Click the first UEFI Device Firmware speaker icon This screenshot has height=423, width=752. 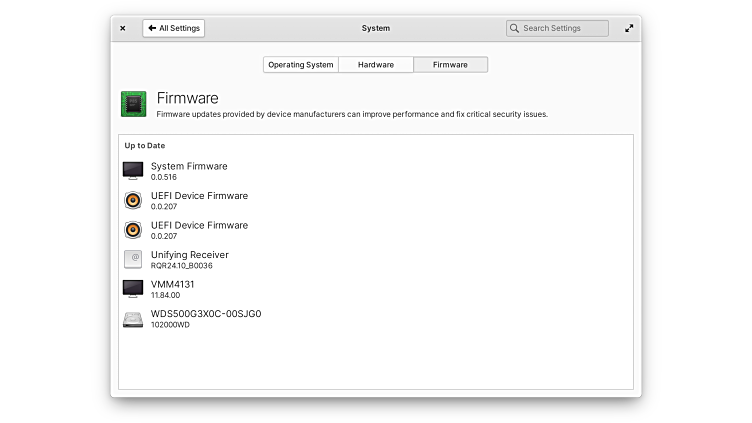coord(133,200)
